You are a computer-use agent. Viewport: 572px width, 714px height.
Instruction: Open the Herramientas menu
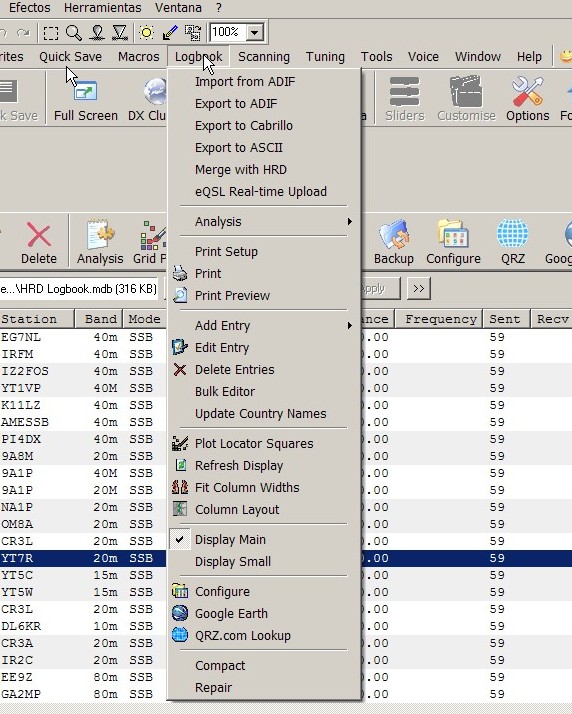point(102,8)
